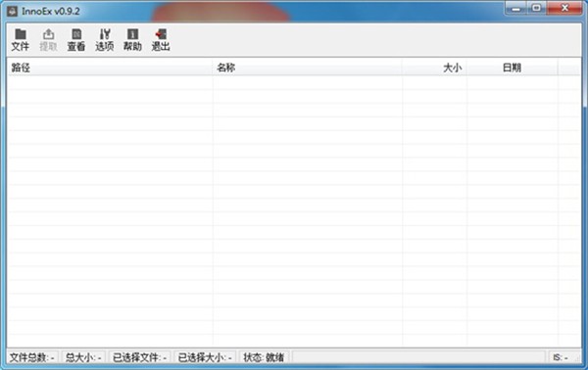
Task: Open the 查看 (View) toolbar button
Action: tap(76, 40)
